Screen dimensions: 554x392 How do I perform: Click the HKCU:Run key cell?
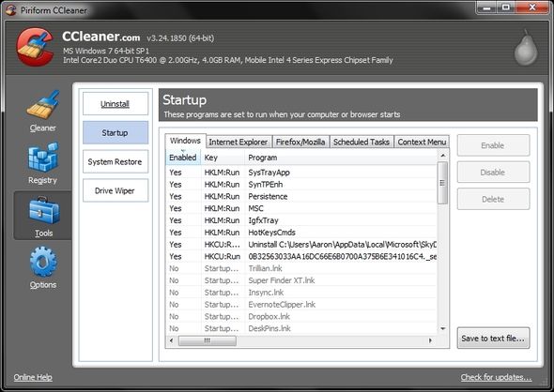[223, 256]
